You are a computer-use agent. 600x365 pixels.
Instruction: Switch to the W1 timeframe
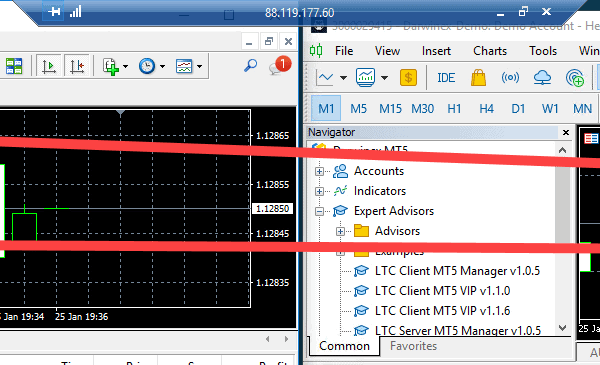pos(550,109)
